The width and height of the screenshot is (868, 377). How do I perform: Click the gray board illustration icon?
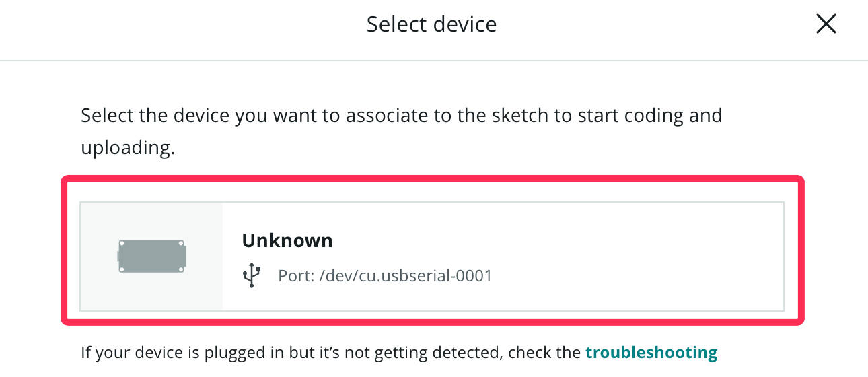coord(151,256)
